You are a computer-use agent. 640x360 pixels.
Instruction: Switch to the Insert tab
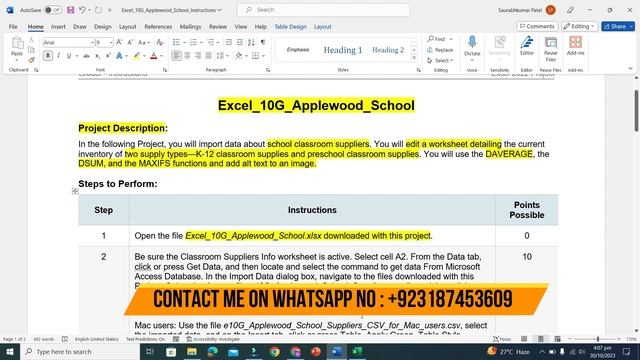pos(58,27)
